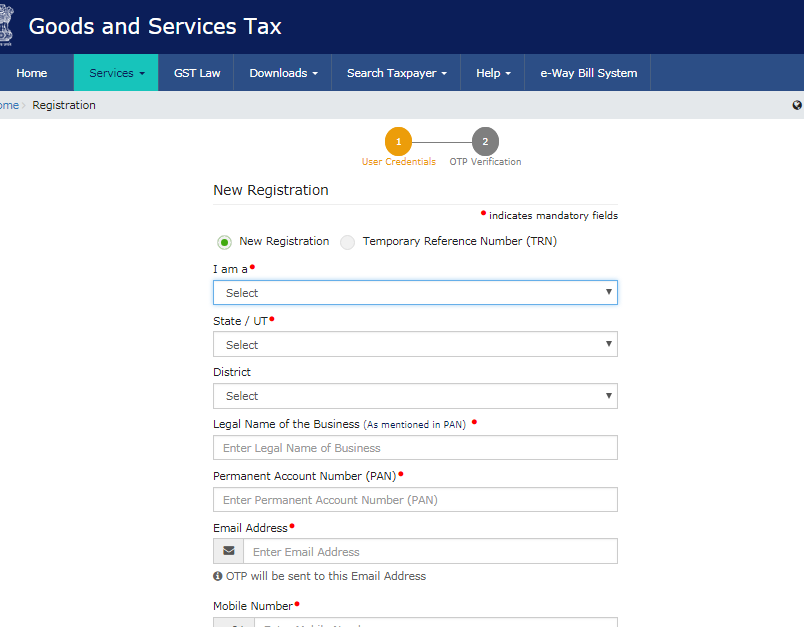Go to the e-Way Bill System
Viewport: 804px width, 627px height.
click(587, 72)
